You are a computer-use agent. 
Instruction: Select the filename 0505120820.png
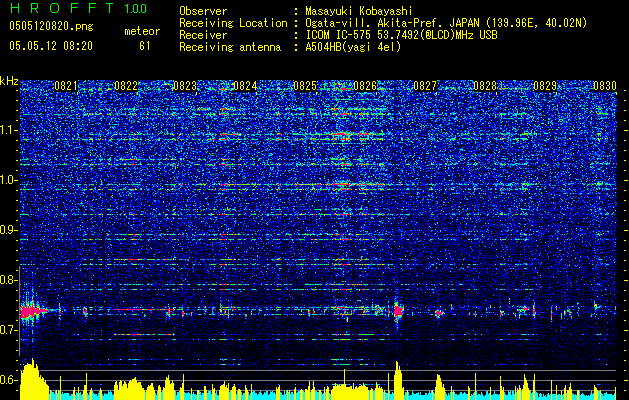click(51, 26)
